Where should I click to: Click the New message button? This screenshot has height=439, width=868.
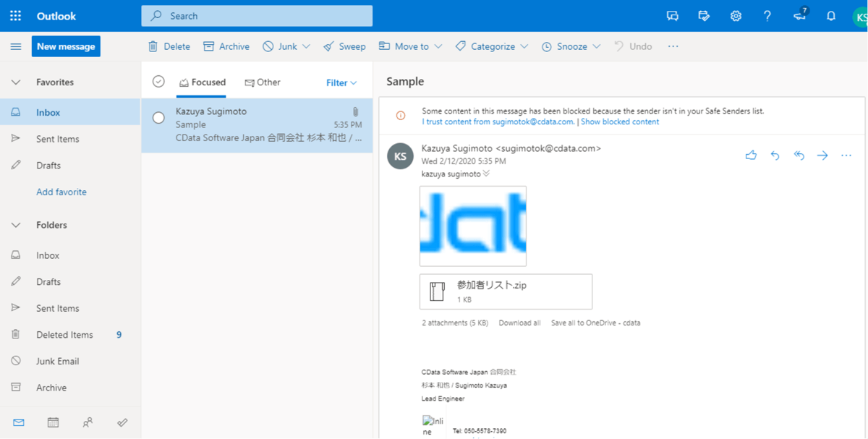click(x=66, y=46)
